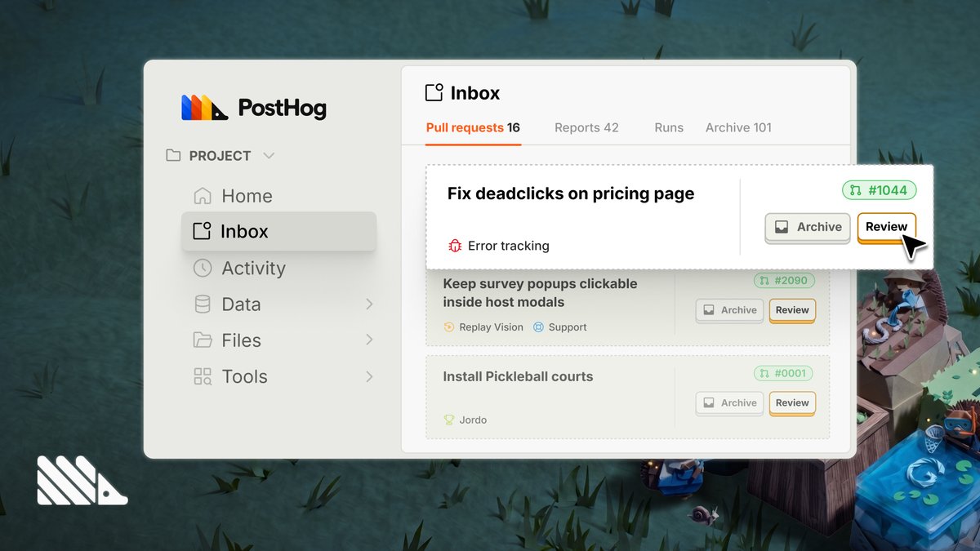
Task: Click the Inbox icon in the sidebar
Action: (202, 231)
